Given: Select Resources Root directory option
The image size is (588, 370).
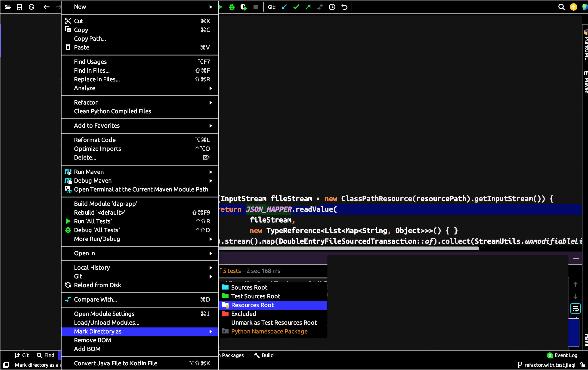Looking at the screenshot, I should (x=252, y=305).
